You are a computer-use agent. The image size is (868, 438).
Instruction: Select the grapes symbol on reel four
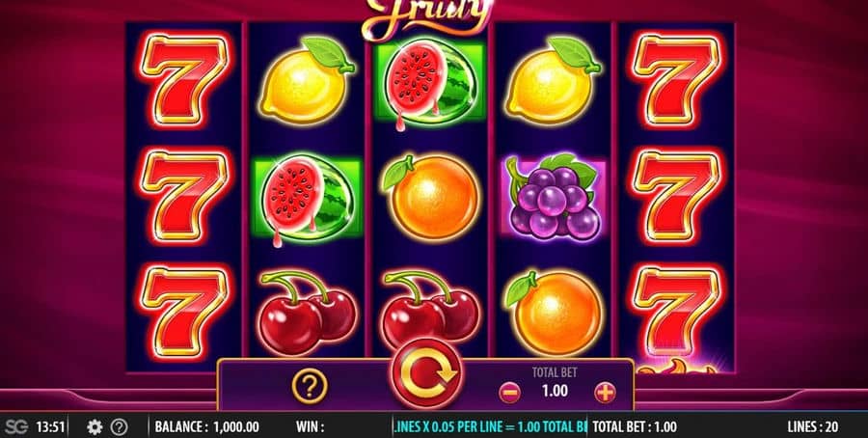[x=553, y=196]
